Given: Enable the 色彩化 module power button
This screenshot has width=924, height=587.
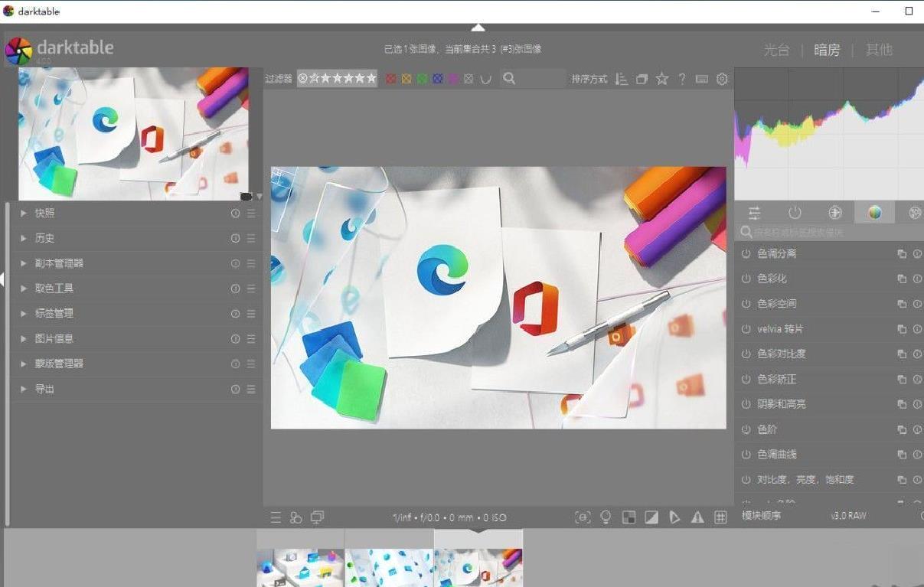Looking at the screenshot, I should (746, 279).
